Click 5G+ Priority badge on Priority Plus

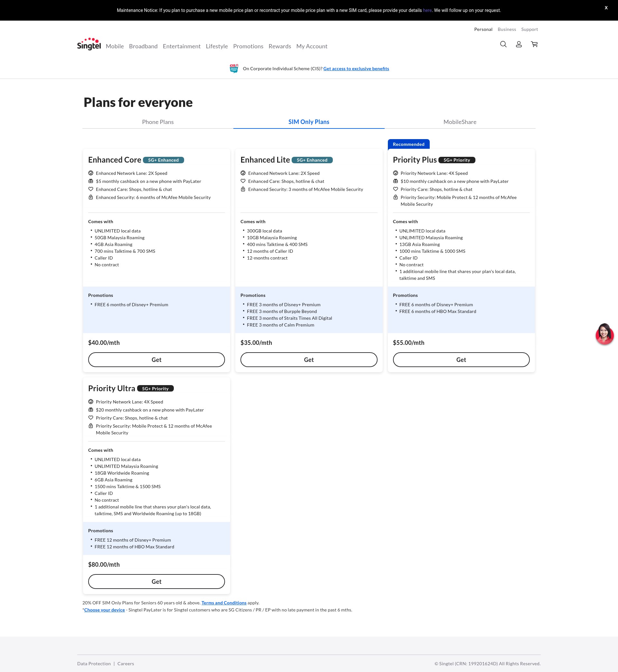point(457,160)
